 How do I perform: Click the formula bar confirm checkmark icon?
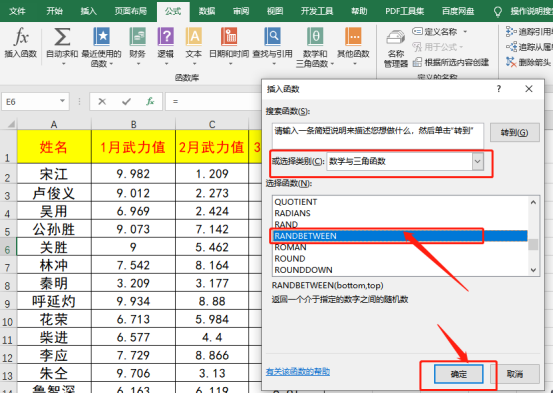click(x=126, y=102)
